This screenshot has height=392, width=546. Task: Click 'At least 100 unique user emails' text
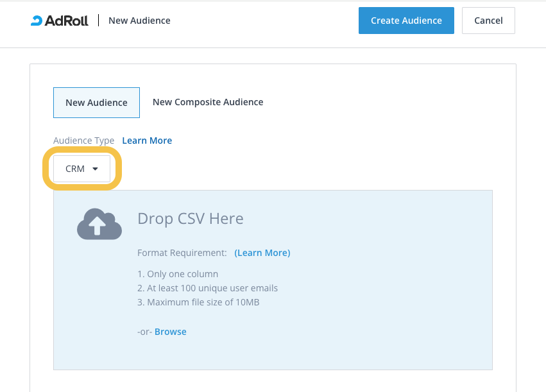pos(207,288)
